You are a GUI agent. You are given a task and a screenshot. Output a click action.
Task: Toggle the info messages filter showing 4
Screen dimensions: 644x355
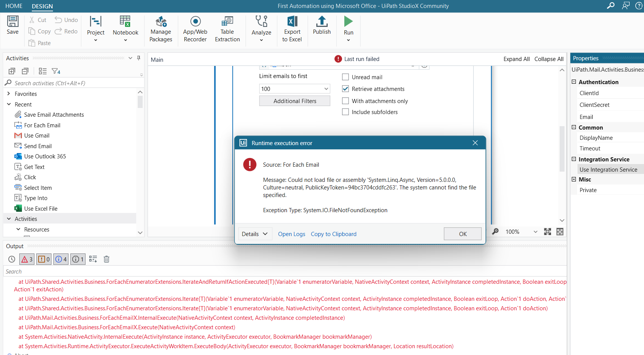61,259
